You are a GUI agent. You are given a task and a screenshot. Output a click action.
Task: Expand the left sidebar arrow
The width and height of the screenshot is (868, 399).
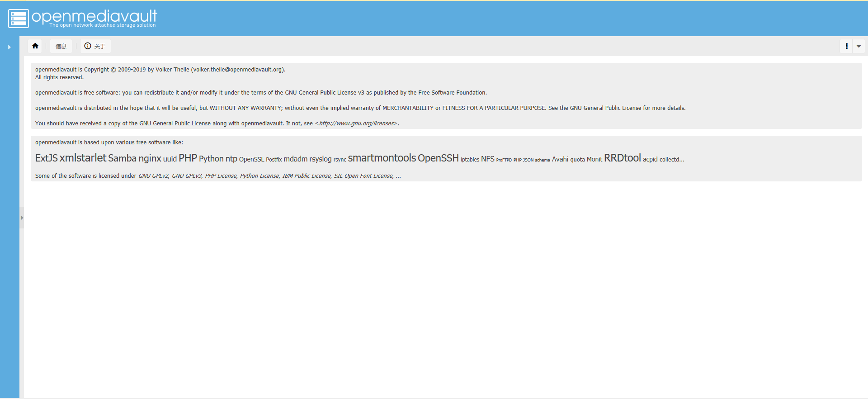[9, 47]
